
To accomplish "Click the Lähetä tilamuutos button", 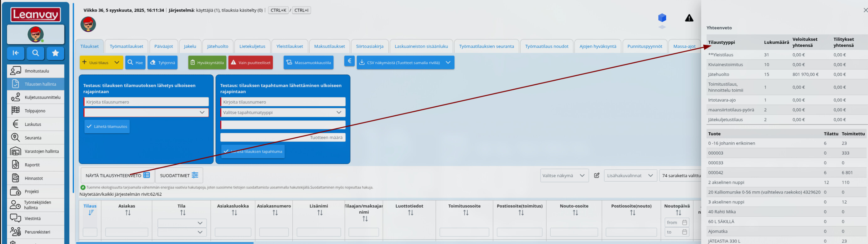I will coord(107,127).
